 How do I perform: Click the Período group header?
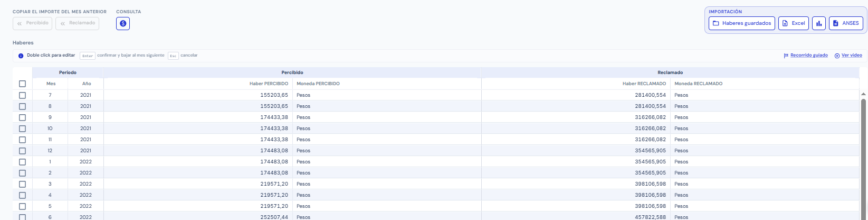[x=68, y=72]
